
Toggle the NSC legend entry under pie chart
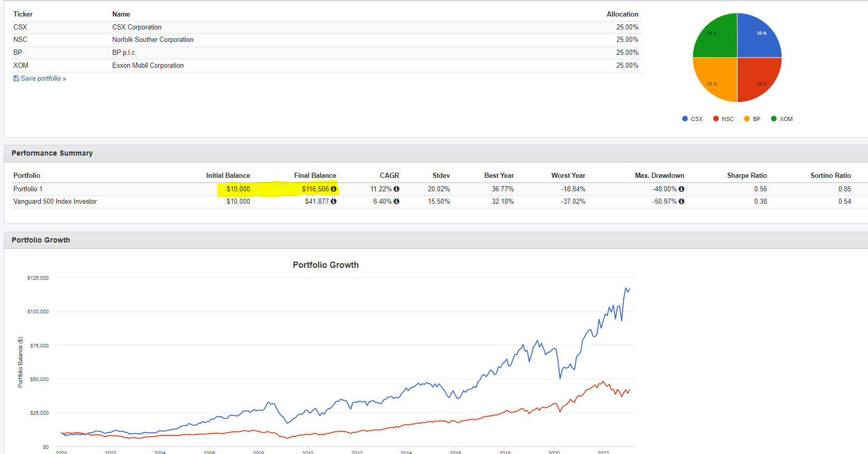coord(724,119)
